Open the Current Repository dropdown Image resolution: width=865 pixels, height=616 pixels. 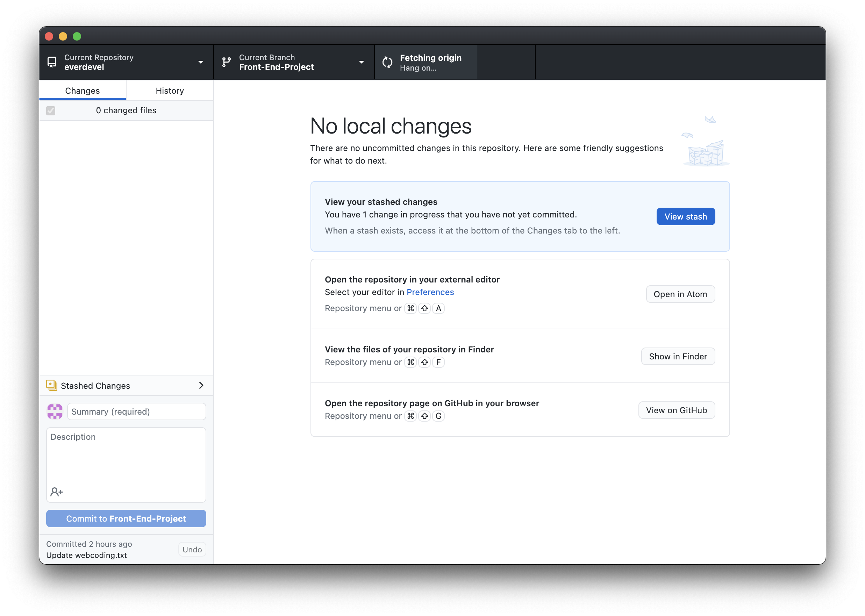click(126, 62)
